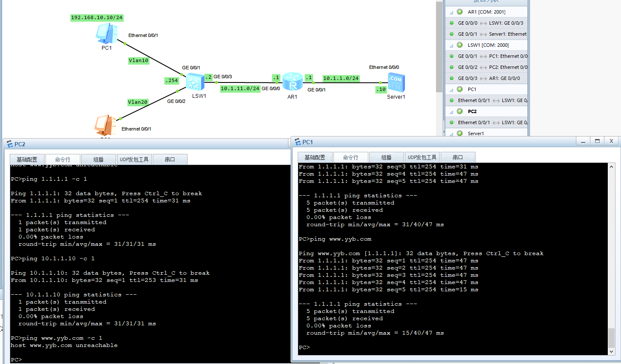Screen dimensions: 621x364
Task: Open 串口 tab in PC2 window
Action: point(170,159)
